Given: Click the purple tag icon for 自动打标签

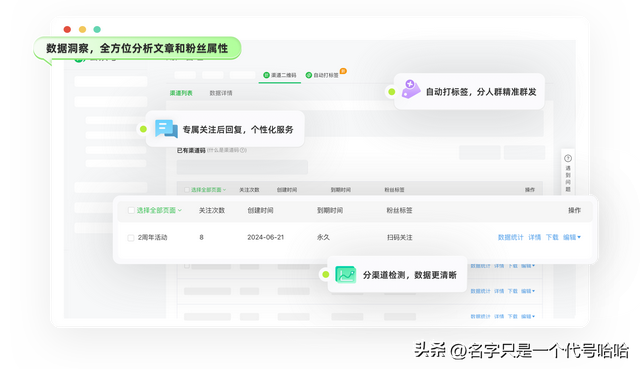Looking at the screenshot, I should [411, 89].
